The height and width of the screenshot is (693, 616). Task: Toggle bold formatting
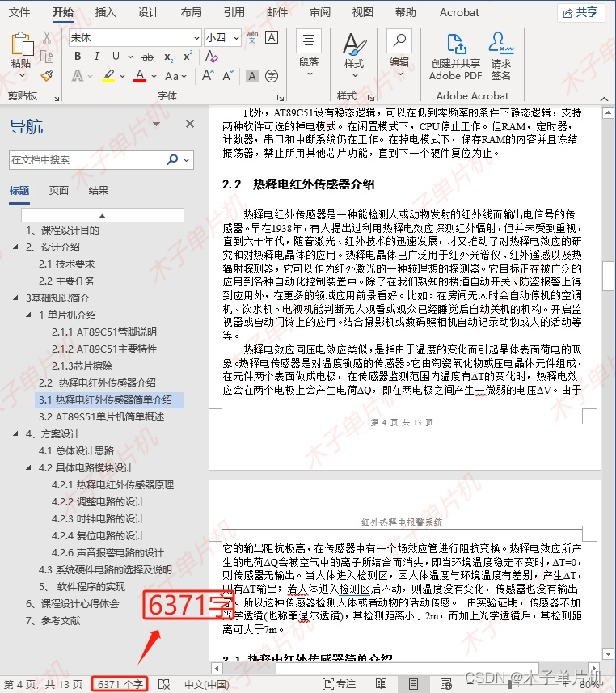(x=78, y=56)
